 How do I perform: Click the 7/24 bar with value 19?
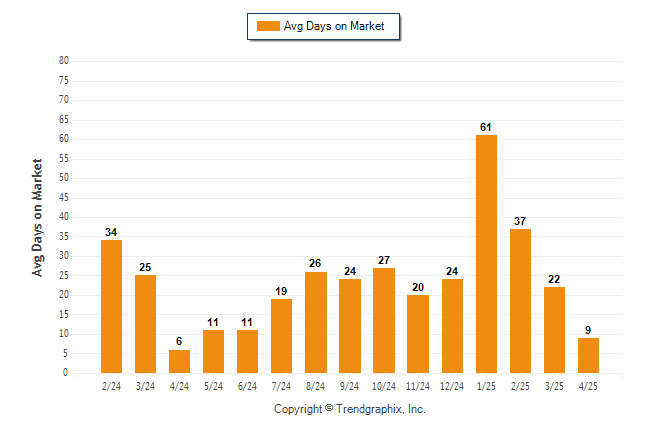click(281, 336)
